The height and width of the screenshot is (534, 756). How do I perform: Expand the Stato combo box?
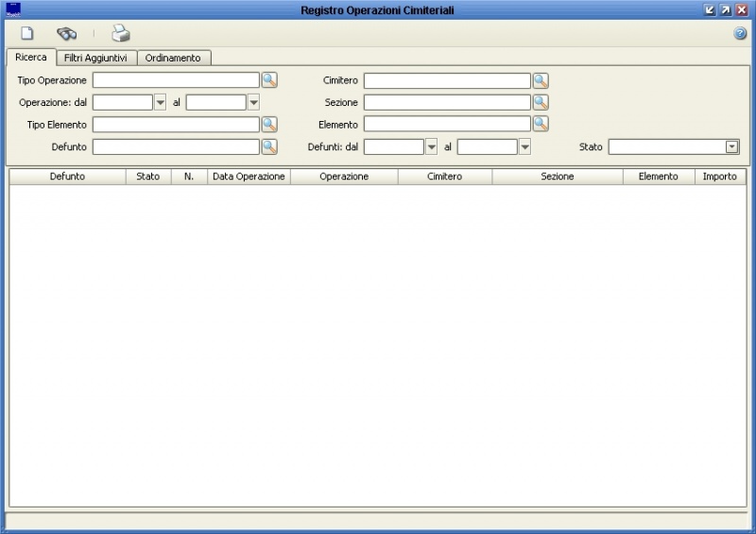[x=731, y=146]
